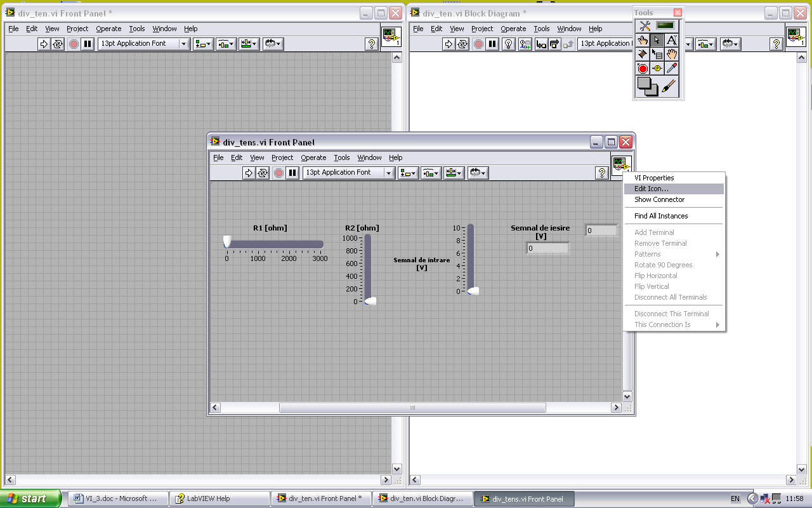Click the Windows start button

pos(31,498)
